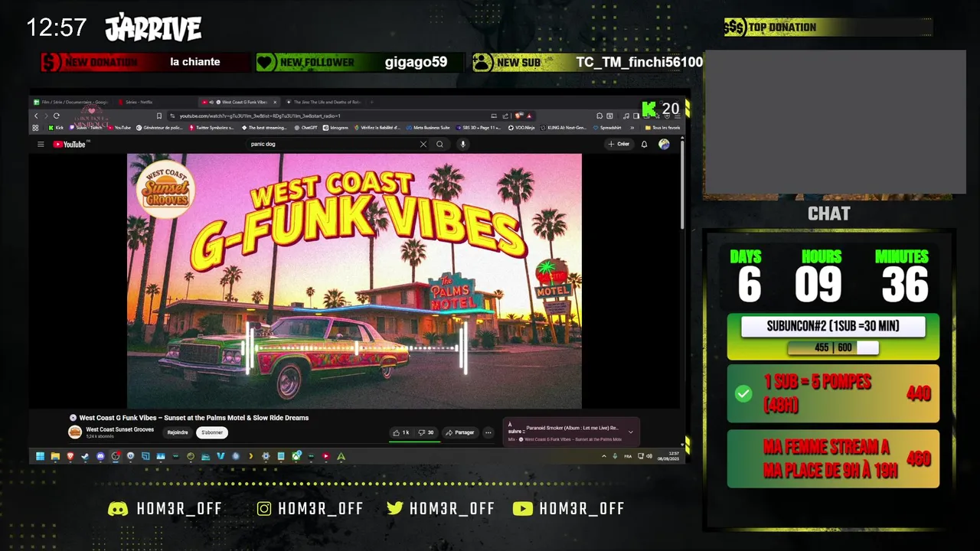This screenshot has width=980, height=551.
Task: Open the 'Meta Business Suite' bookmark
Action: click(x=428, y=128)
